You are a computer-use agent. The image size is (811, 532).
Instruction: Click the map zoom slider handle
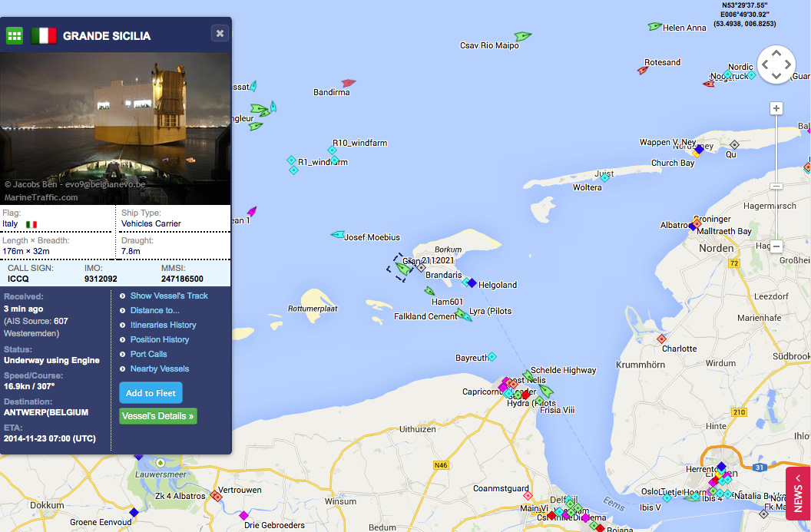(x=776, y=186)
